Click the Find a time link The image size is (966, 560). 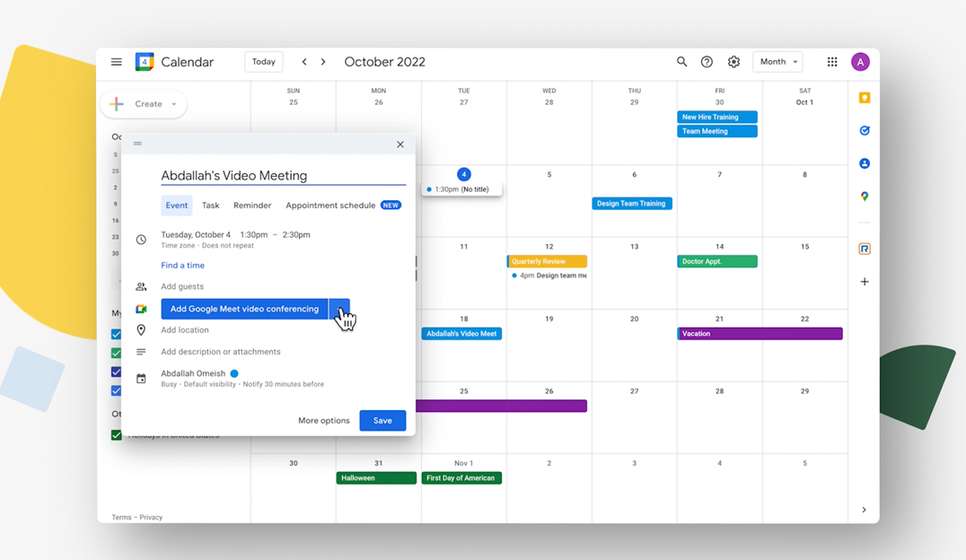click(182, 266)
